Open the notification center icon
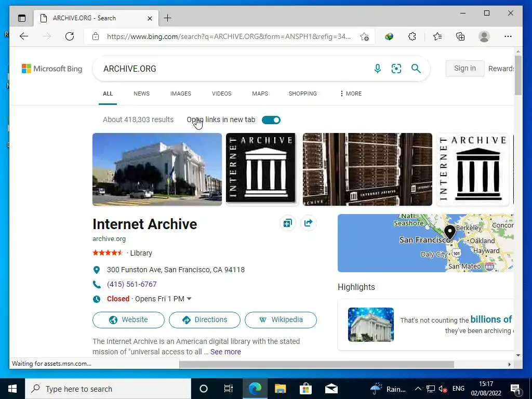The height and width of the screenshot is (399, 532). (515, 389)
